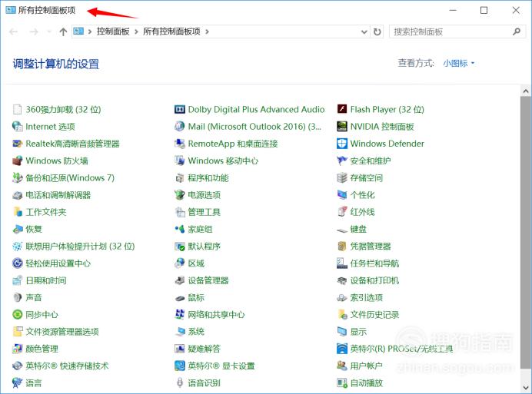Open the 凭据管理器 icon
The height and width of the screenshot is (394, 532).
click(341, 247)
